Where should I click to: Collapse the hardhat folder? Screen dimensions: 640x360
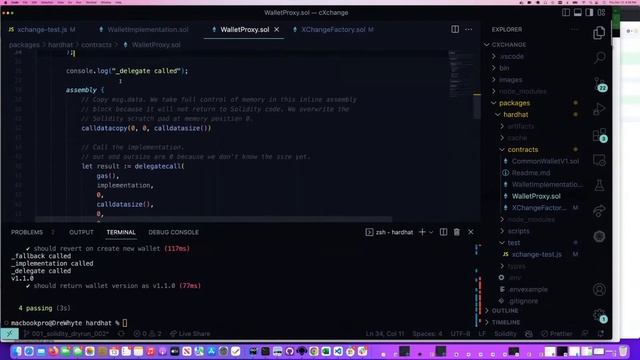(516, 115)
